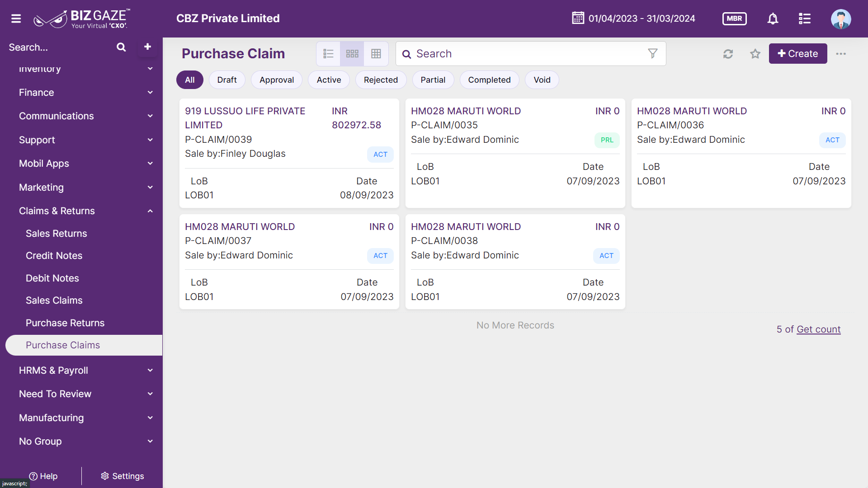
Task: Open the hamburger menu icon
Action: [x=16, y=19]
